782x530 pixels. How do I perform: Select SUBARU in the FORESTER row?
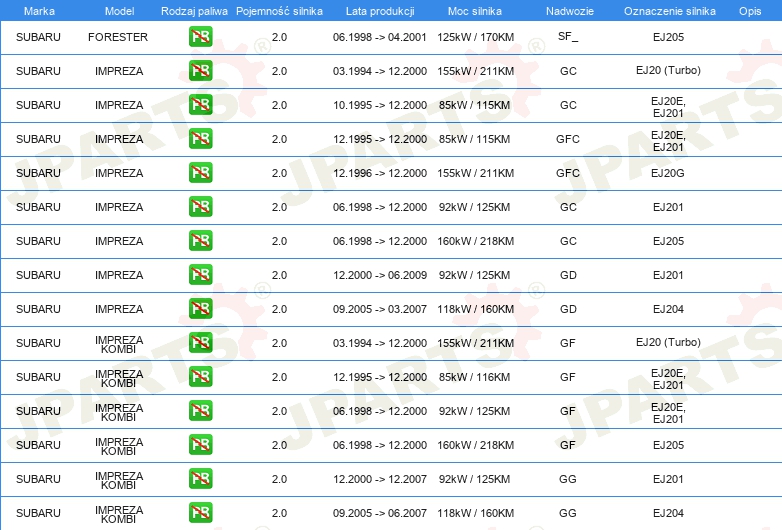click(x=38, y=37)
